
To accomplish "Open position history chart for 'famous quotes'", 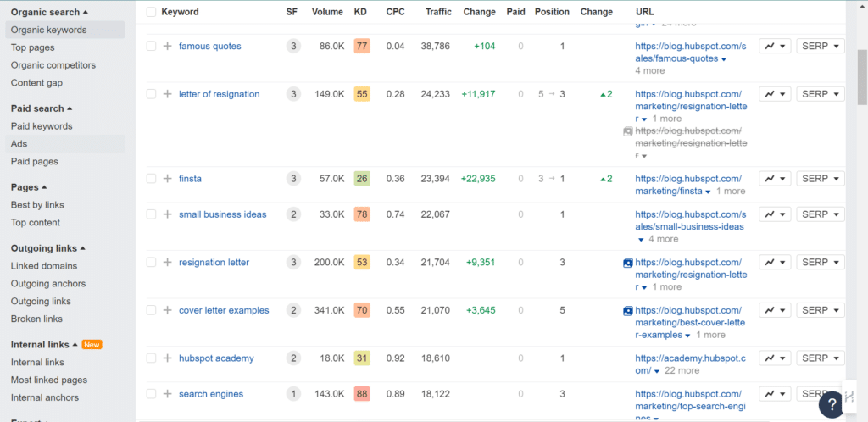I will [x=775, y=47].
